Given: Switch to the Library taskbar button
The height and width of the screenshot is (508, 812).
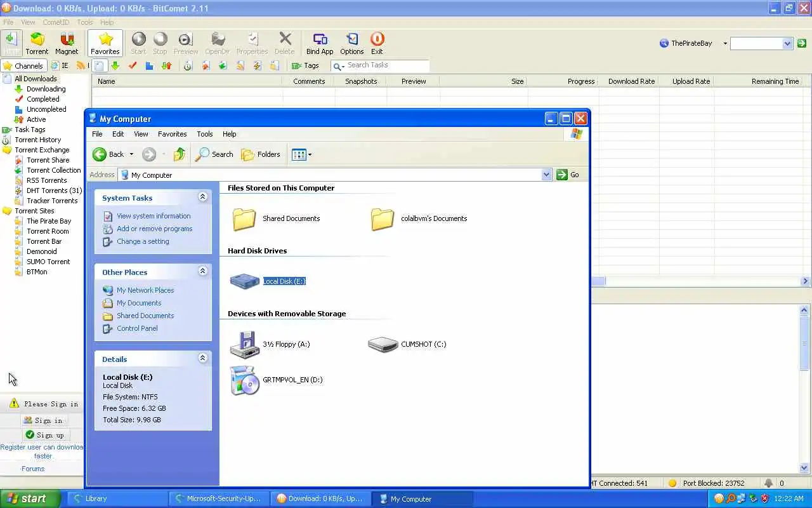Looking at the screenshot, I should [116, 498].
